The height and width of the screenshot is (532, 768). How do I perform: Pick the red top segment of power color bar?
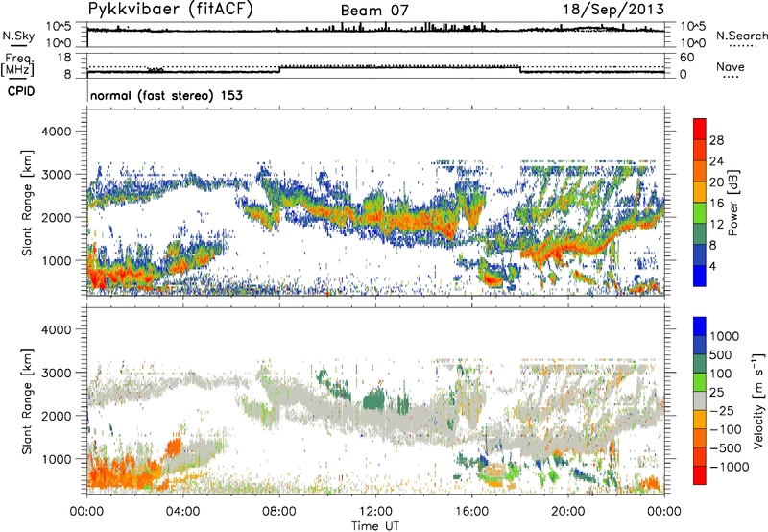[x=700, y=130]
